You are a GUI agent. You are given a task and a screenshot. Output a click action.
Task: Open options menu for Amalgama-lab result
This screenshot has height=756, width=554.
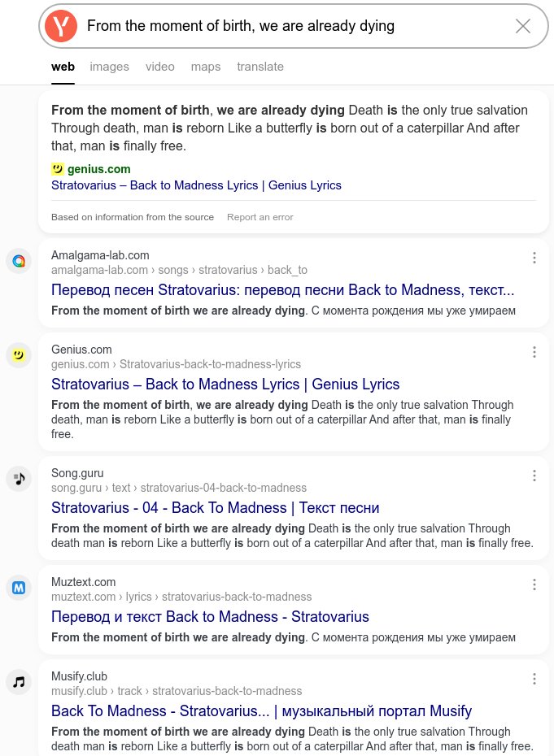point(534,258)
